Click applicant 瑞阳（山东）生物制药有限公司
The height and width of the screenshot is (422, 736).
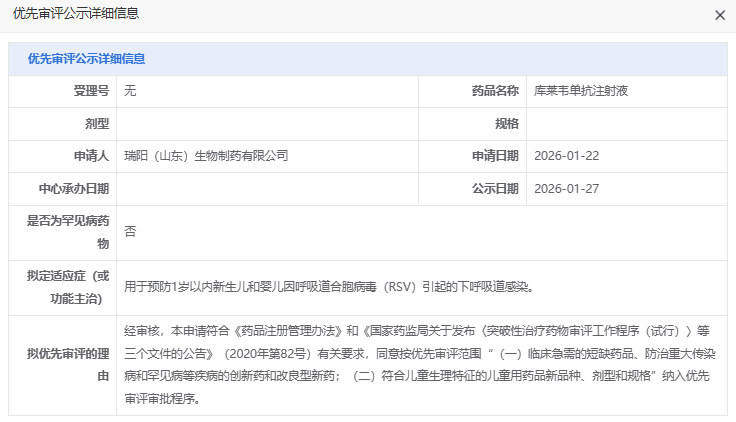click(x=206, y=156)
